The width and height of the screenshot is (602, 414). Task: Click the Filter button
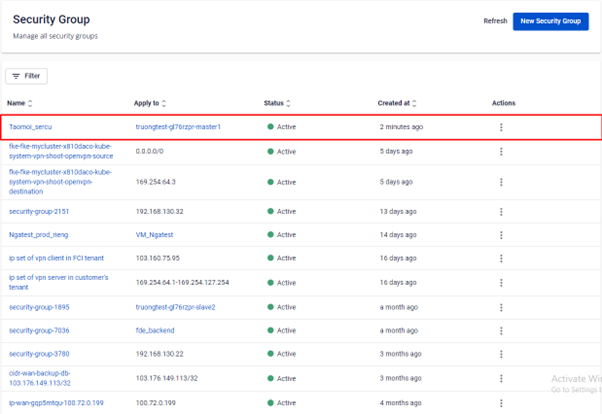27,76
